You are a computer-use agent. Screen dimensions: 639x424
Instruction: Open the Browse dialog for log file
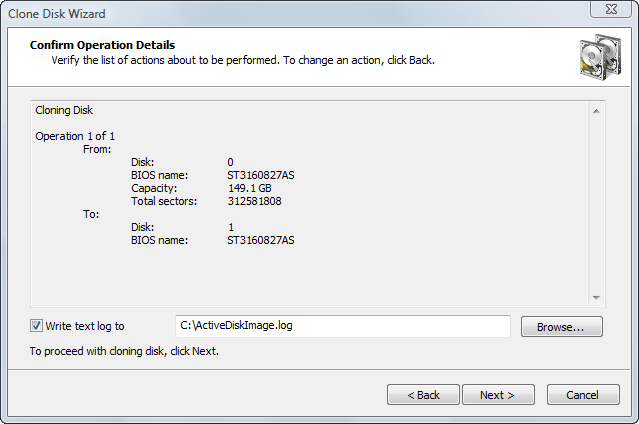(562, 327)
